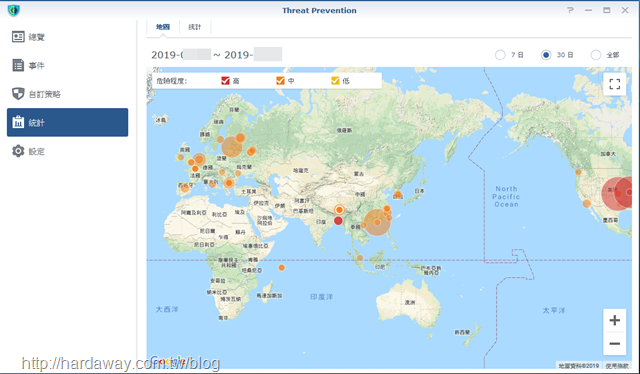The image size is (640, 374).
Task: Click the orange marker over Spain
Action: coord(184,187)
